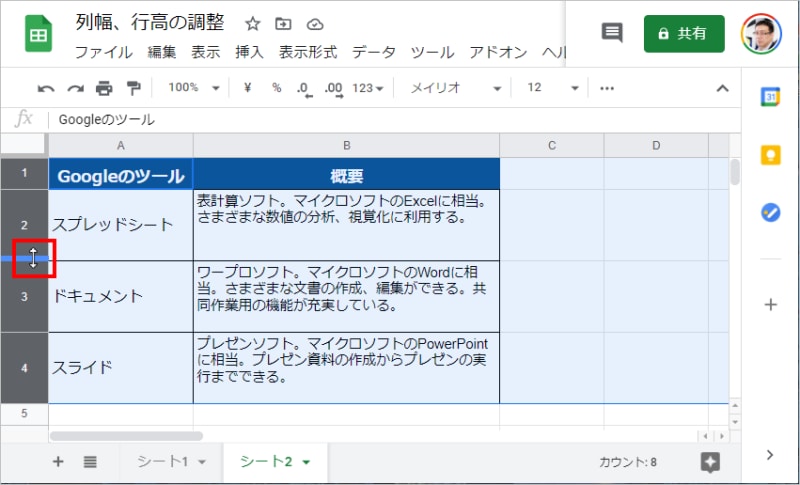The image size is (800, 485).
Task: Open the 123 number format dropdown
Action: tap(367, 88)
